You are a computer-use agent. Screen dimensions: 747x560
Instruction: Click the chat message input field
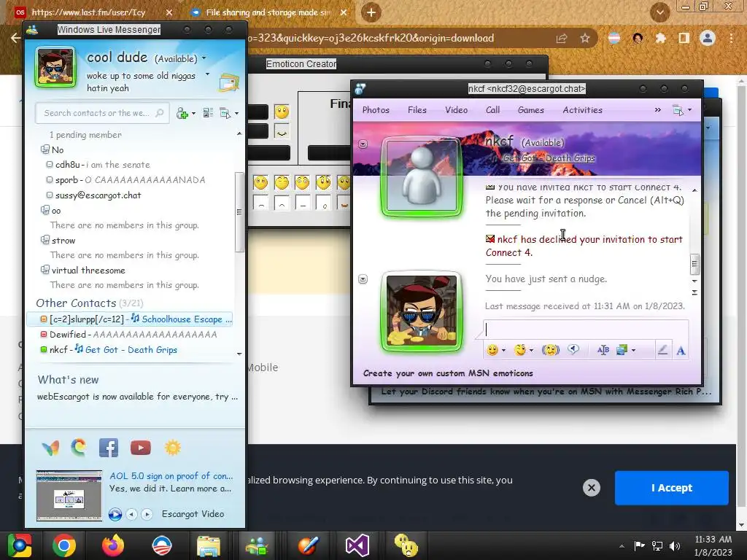[586, 330]
